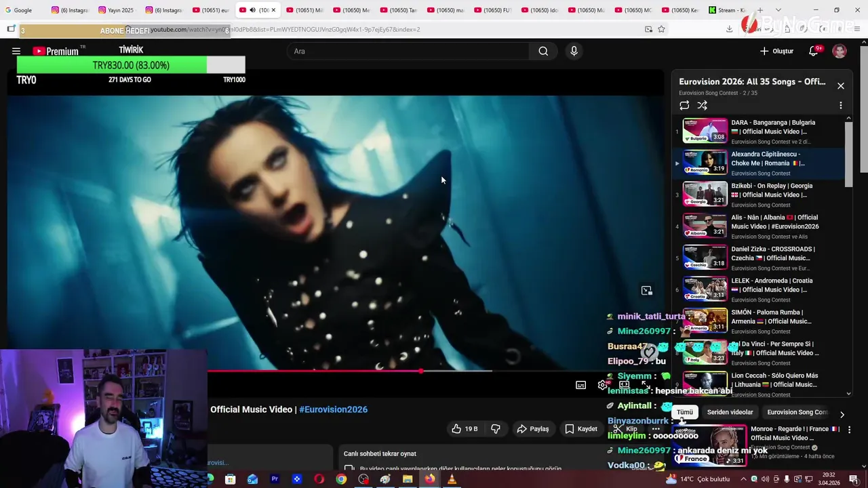Switch to the Stream Kick browser tab
This screenshot has width=868, height=488.
tap(728, 10)
